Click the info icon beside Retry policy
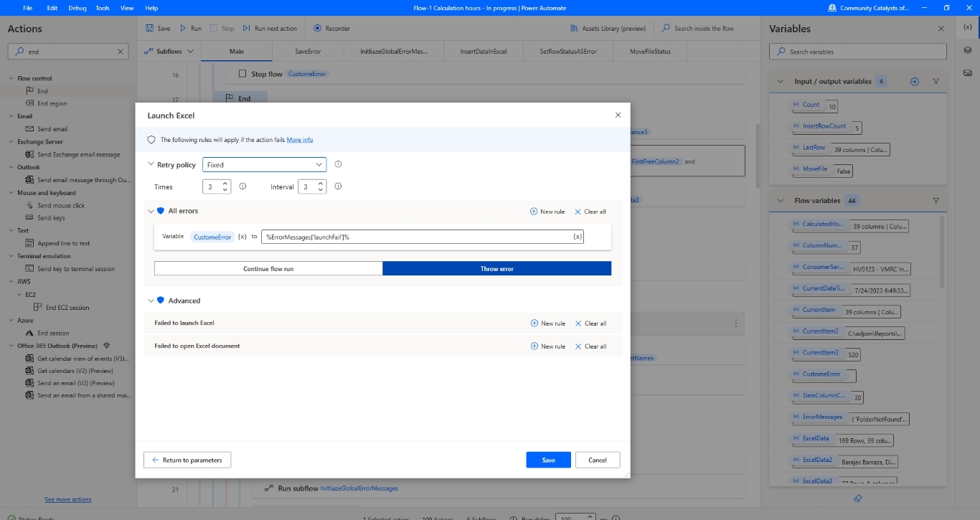980x520 pixels. point(338,164)
